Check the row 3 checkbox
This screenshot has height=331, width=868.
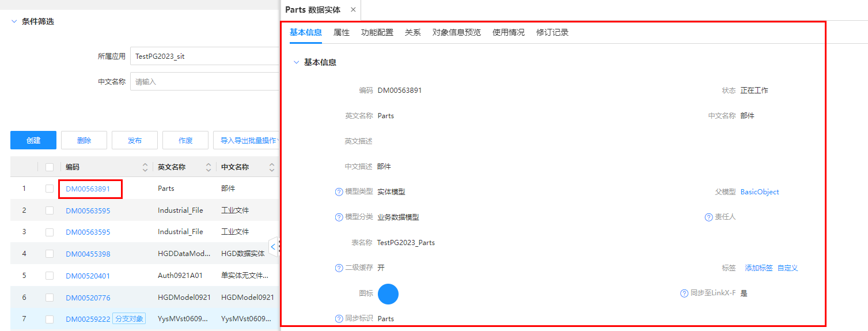tap(50, 232)
